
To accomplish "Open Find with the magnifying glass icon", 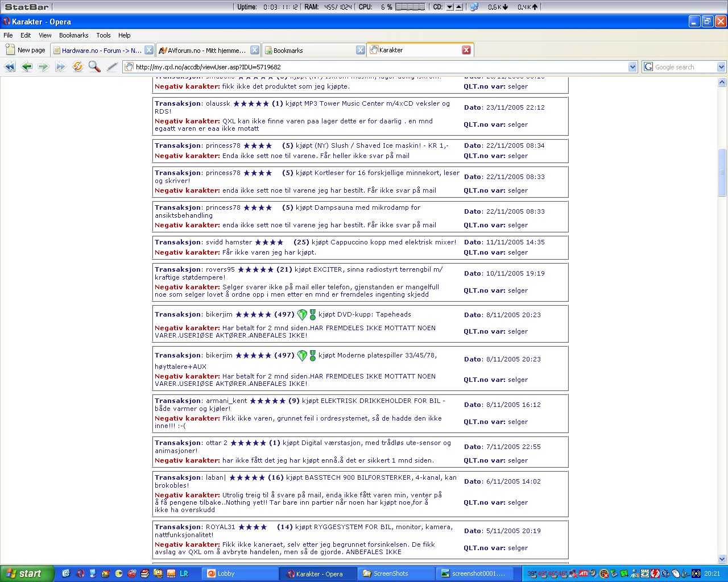I will 94,67.
